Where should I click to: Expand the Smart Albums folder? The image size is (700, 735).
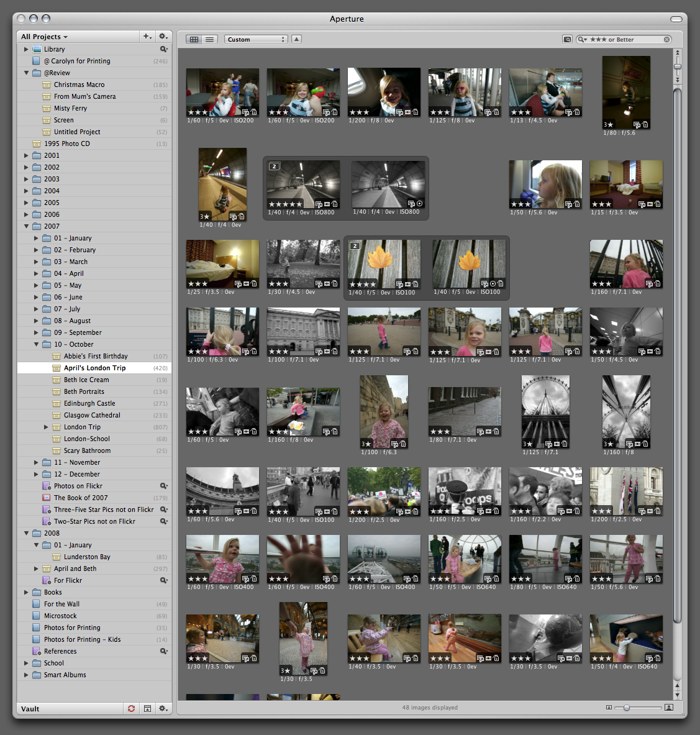click(x=26, y=675)
